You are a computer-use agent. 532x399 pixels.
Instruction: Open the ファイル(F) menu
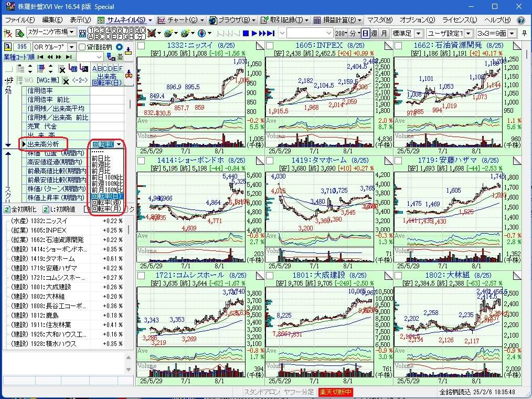pyautogui.click(x=20, y=20)
